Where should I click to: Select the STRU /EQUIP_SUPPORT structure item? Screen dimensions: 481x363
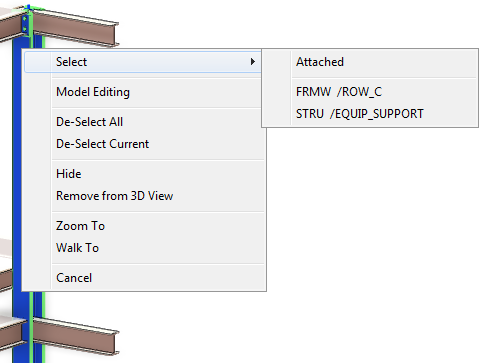point(360,114)
